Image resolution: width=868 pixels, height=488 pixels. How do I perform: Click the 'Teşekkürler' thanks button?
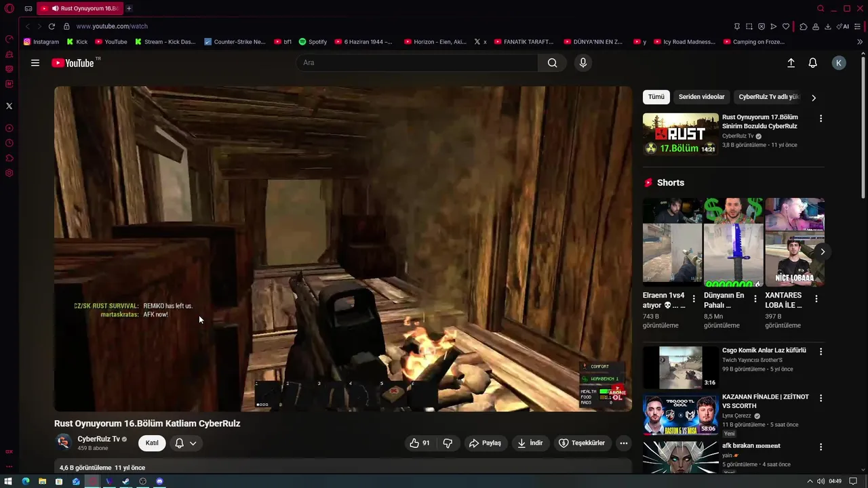click(x=582, y=443)
